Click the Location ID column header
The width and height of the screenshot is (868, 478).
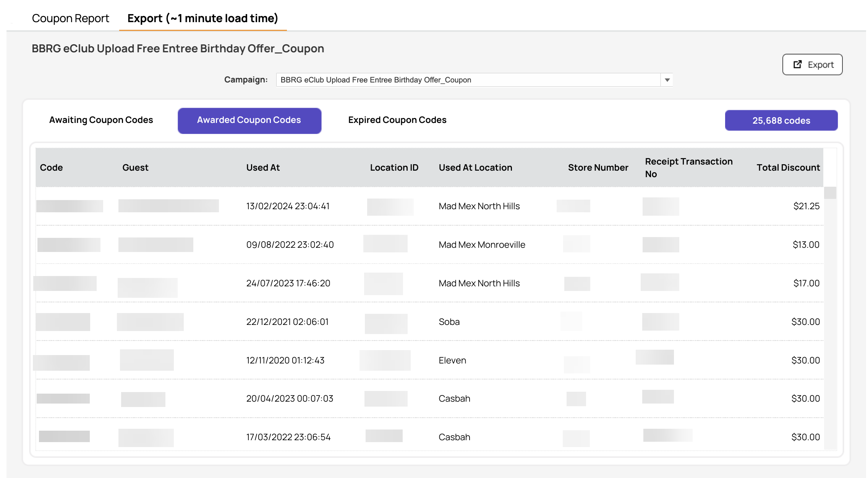pos(394,168)
